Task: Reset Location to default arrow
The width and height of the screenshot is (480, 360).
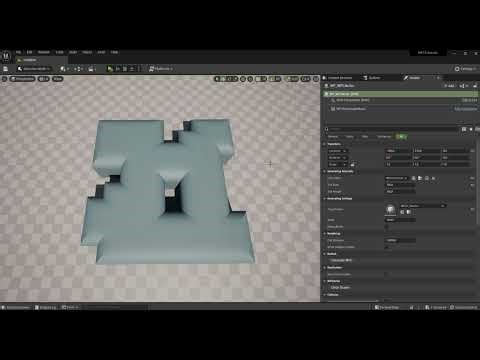Action: pos(472,151)
